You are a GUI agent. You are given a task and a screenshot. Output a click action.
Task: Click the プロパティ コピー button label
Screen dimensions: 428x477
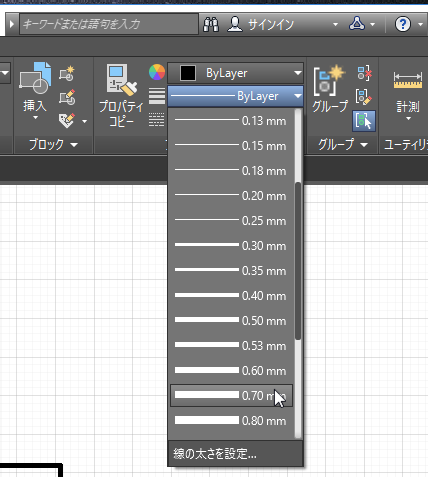(122, 114)
